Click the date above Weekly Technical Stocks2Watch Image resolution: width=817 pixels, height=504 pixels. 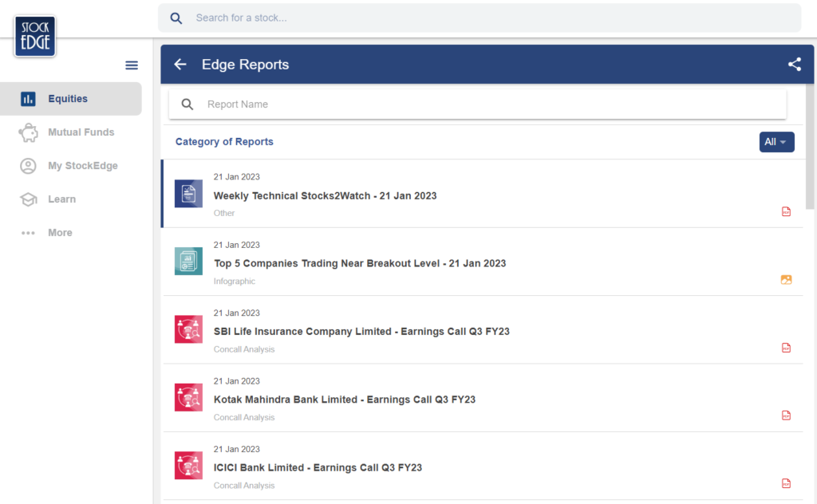pos(236,177)
